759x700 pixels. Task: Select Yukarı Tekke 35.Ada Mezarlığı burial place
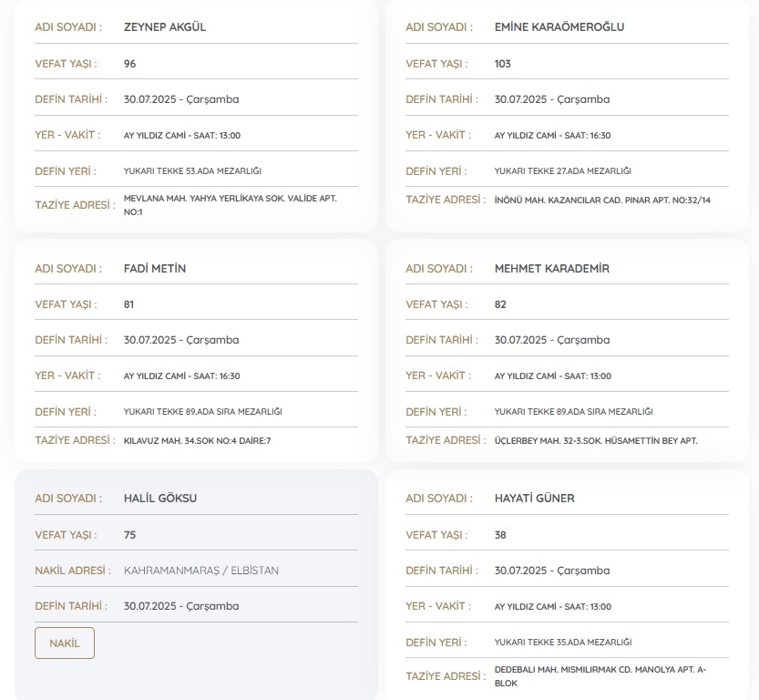(562, 643)
